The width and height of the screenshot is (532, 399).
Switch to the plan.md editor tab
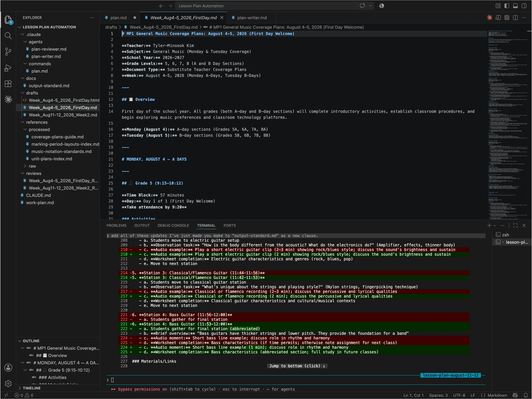(x=118, y=18)
